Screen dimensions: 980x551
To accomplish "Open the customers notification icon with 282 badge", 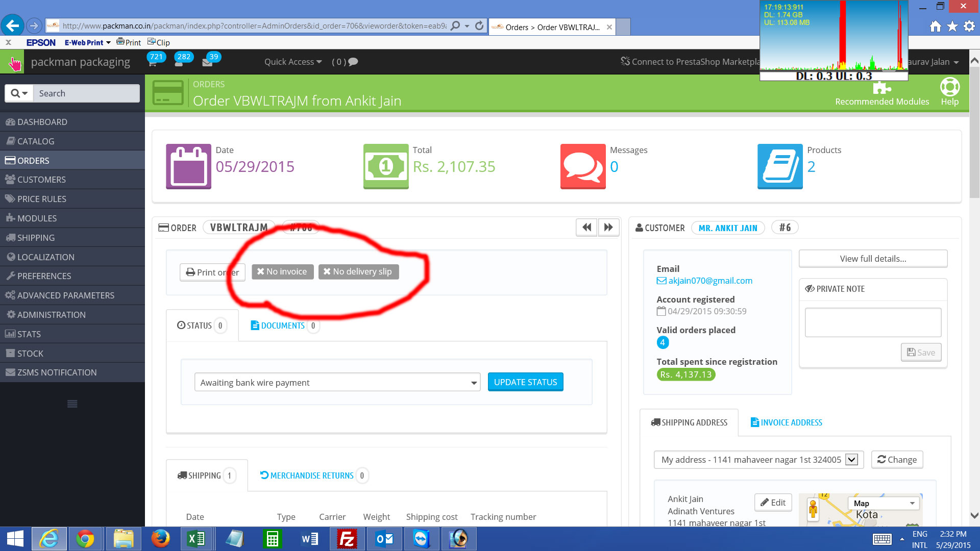I will pyautogui.click(x=179, y=63).
